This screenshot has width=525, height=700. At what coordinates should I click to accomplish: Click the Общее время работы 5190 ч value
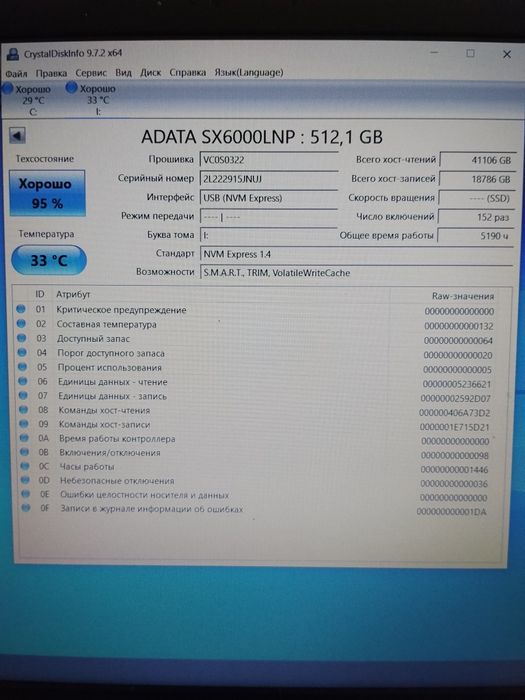coord(475,236)
